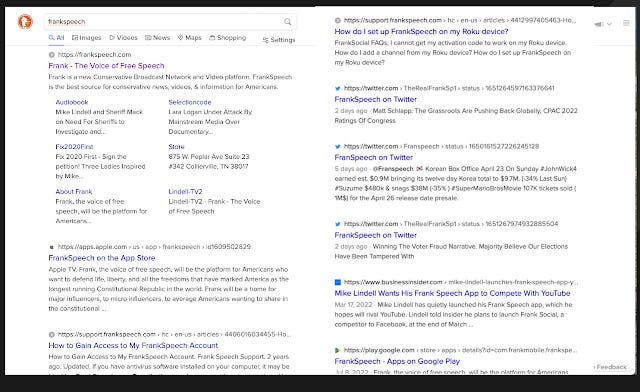Screen dimensions: 640x392
Task: Open 'FrankSpeech - Apps on Google Play' result
Action: tap(397, 361)
